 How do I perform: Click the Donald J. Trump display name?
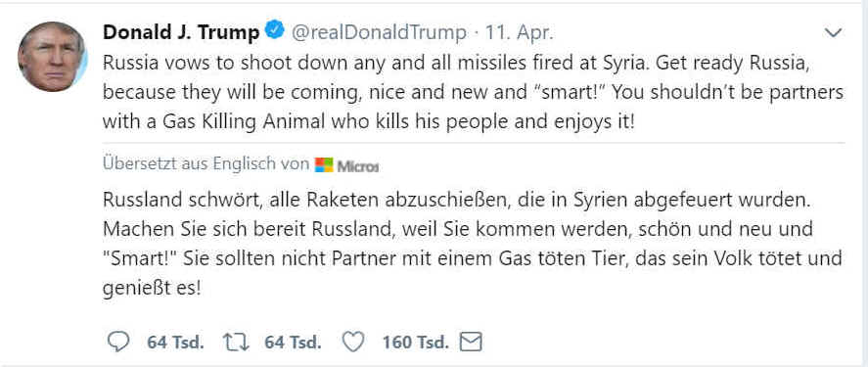pos(181,33)
